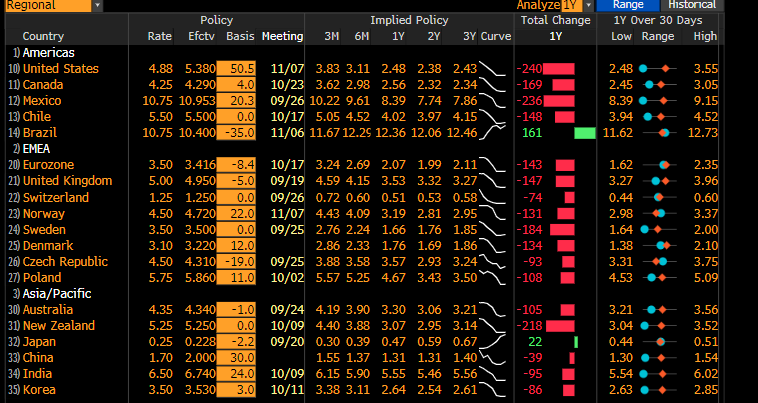Switch to the Range tab

coord(628,5)
